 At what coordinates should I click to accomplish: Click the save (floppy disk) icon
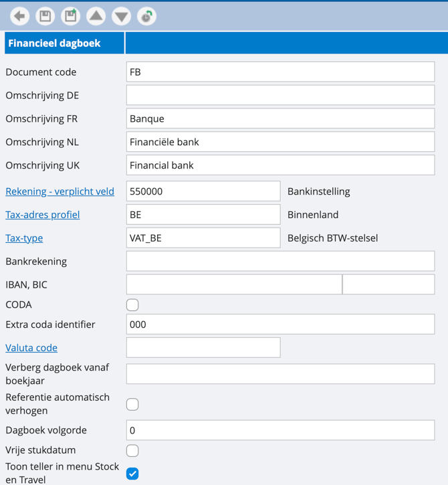(x=45, y=16)
